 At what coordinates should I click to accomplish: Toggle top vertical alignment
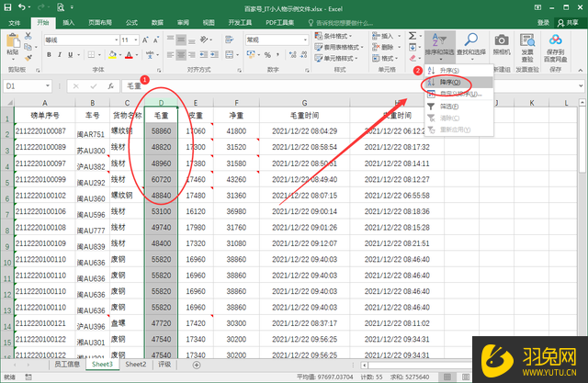tap(170, 39)
